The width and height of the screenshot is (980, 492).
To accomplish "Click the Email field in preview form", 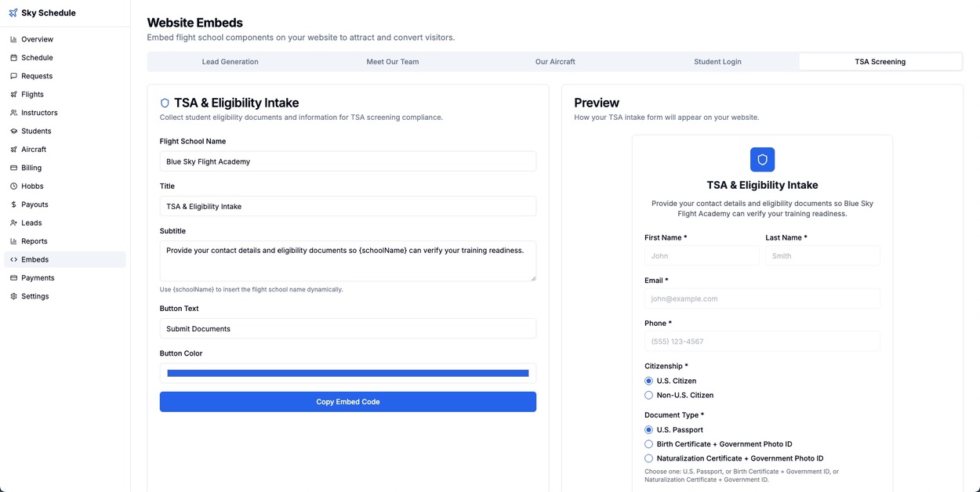I will click(762, 298).
